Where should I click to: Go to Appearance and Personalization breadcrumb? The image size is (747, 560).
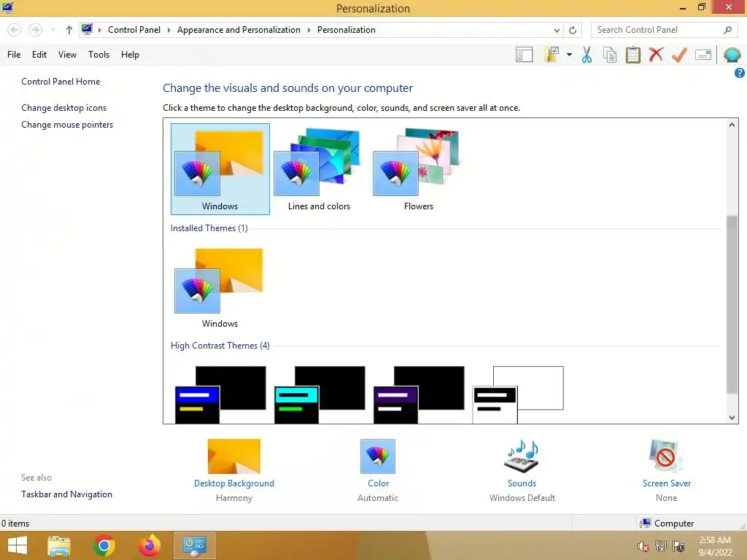click(239, 30)
